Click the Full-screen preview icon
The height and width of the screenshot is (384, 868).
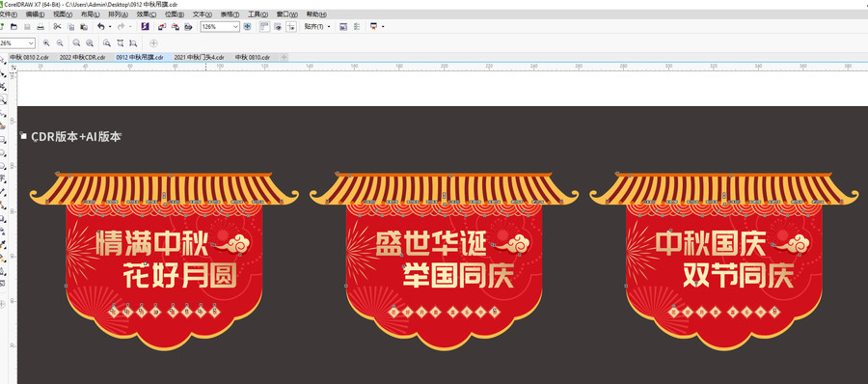pyautogui.click(x=248, y=27)
